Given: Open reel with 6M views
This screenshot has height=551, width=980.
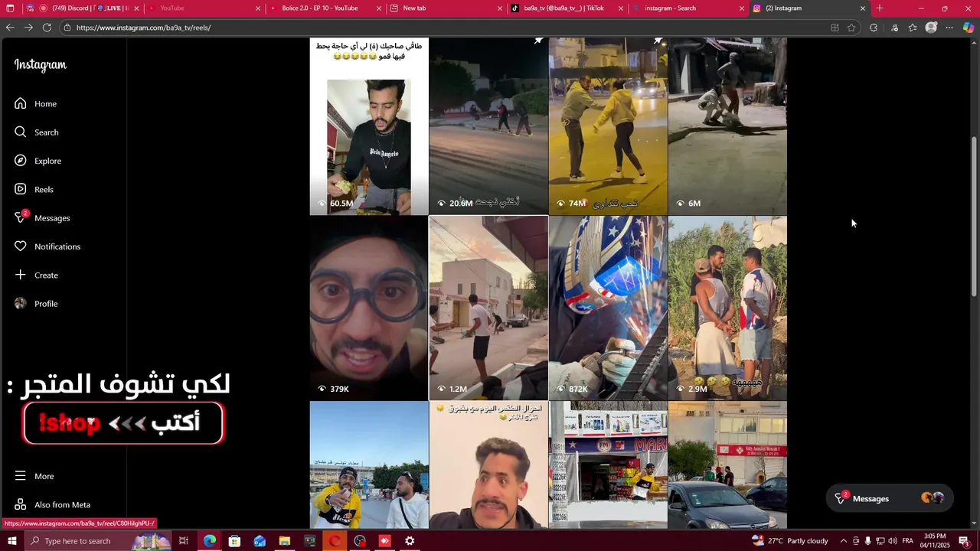Looking at the screenshot, I should (x=727, y=126).
